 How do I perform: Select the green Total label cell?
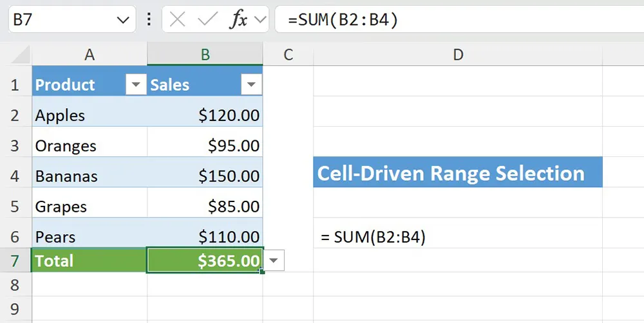tap(90, 261)
